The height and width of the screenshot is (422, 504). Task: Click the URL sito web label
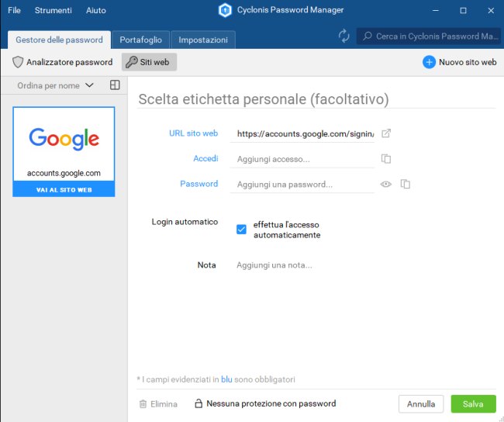[194, 133]
